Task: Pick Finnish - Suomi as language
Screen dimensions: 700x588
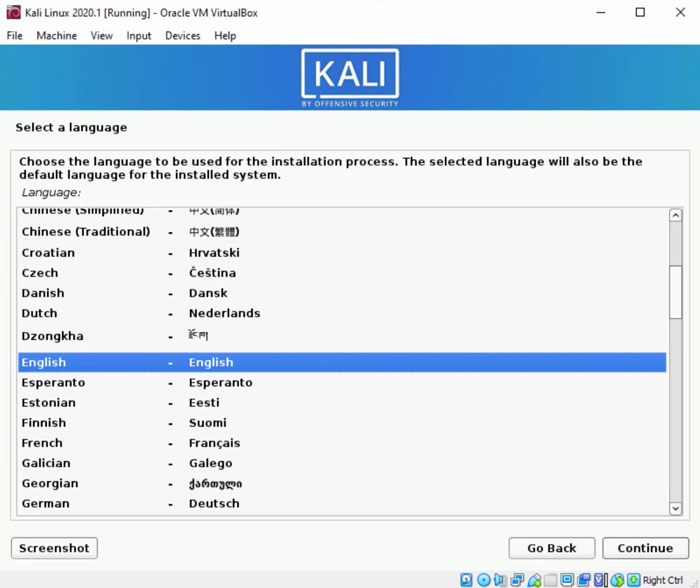Action: point(342,423)
